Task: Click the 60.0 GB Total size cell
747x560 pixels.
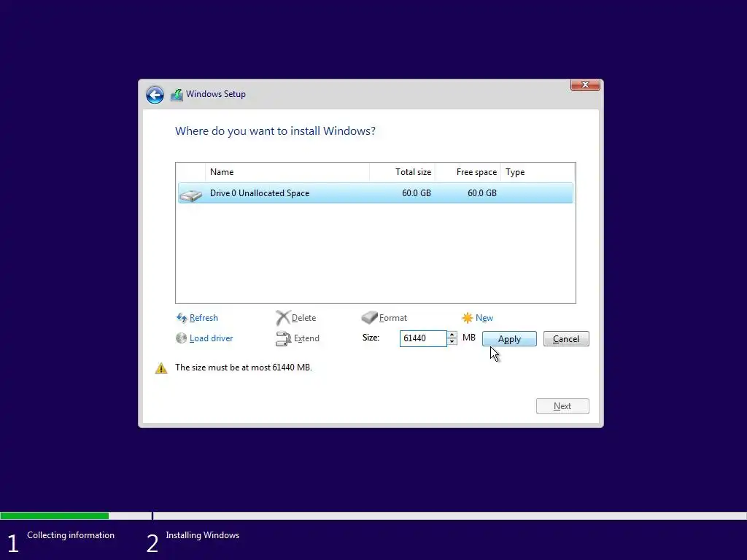Action: pyautogui.click(x=417, y=192)
